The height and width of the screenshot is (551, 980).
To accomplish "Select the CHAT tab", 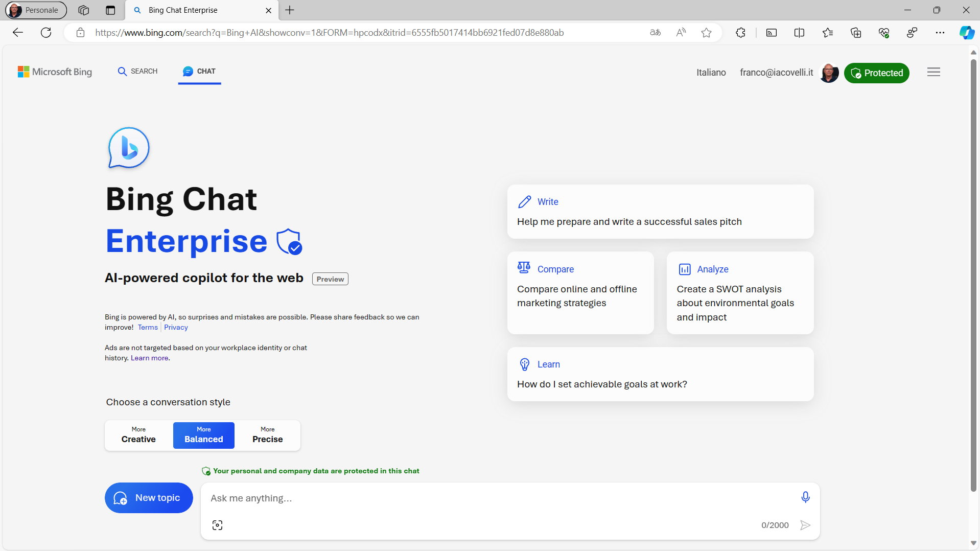I will [199, 72].
